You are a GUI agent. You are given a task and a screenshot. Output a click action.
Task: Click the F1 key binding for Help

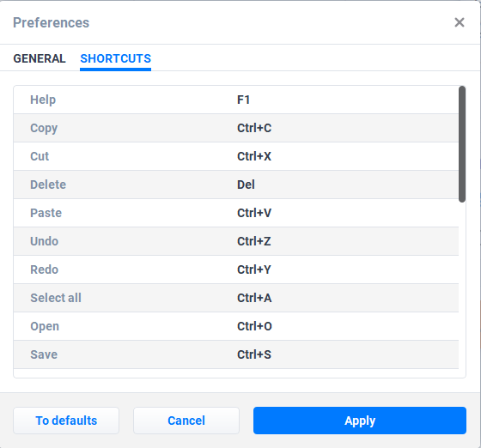click(x=244, y=100)
